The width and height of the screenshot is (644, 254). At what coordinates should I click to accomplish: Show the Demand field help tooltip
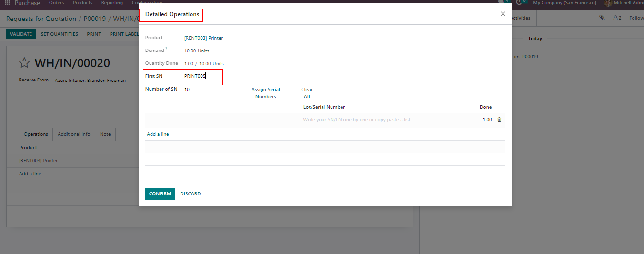(x=166, y=49)
